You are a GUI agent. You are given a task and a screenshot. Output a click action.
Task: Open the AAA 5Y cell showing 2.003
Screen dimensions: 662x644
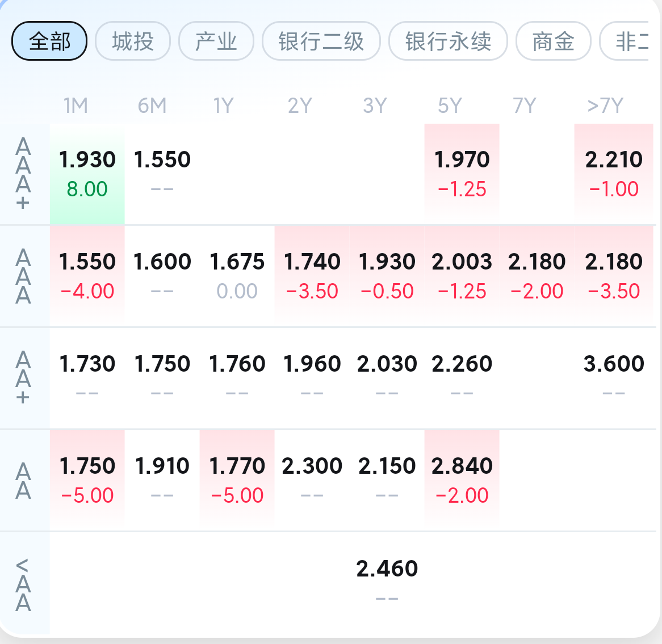462,276
